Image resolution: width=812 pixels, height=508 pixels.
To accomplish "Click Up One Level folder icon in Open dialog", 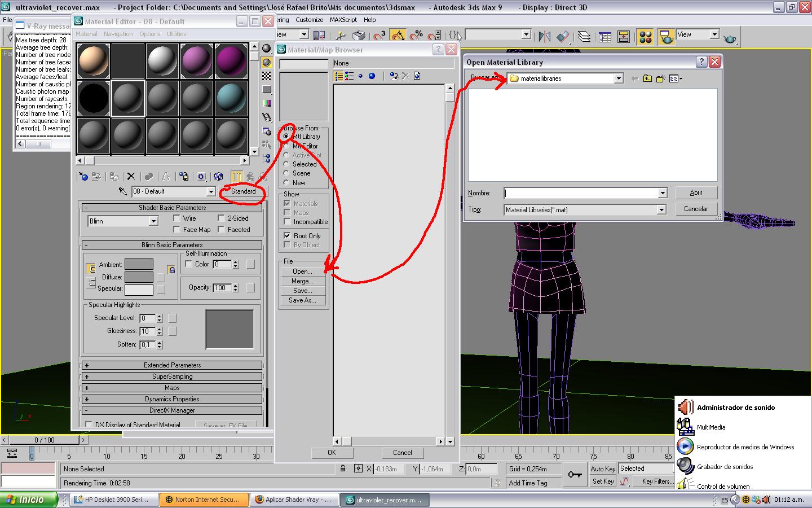I will (647, 78).
